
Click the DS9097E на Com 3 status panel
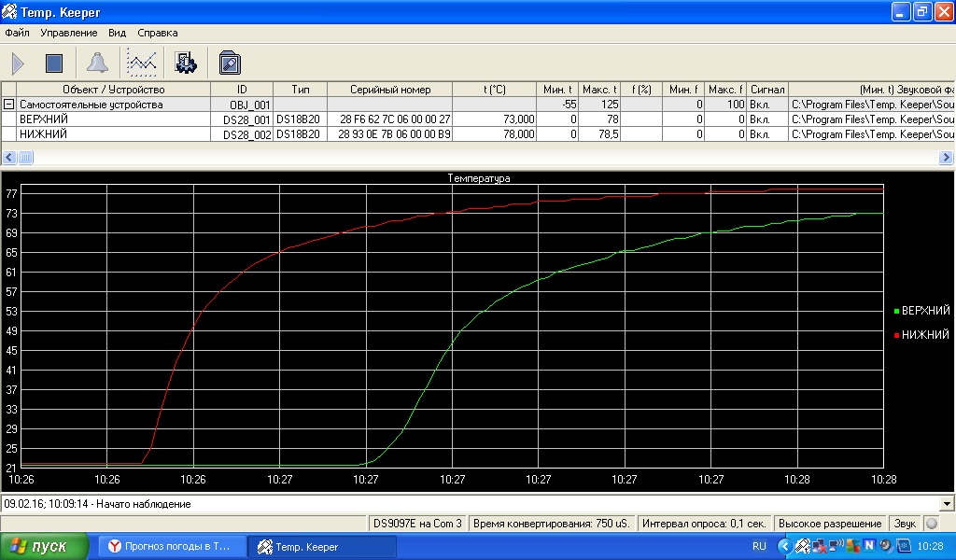pyautogui.click(x=417, y=524)
